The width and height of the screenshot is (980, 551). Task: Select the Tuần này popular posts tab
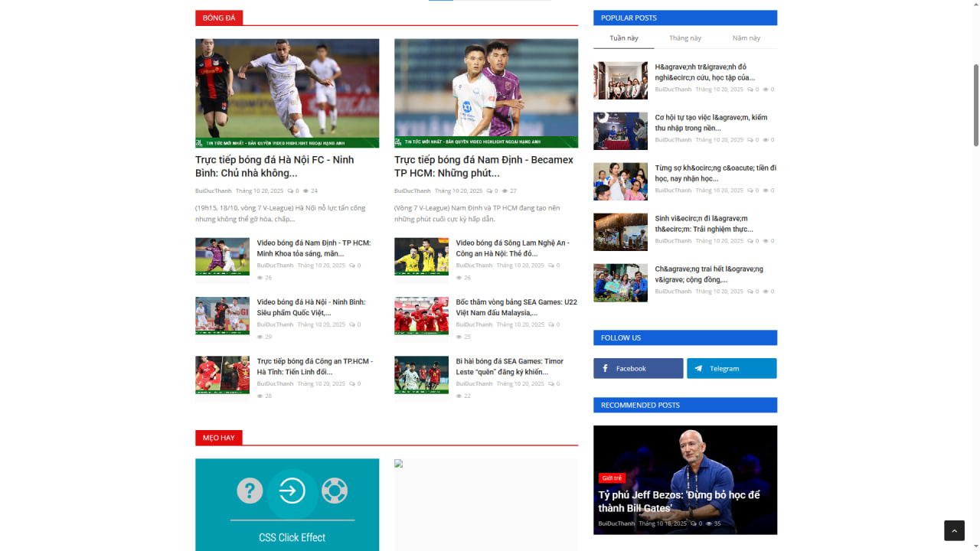click(623, 38)
